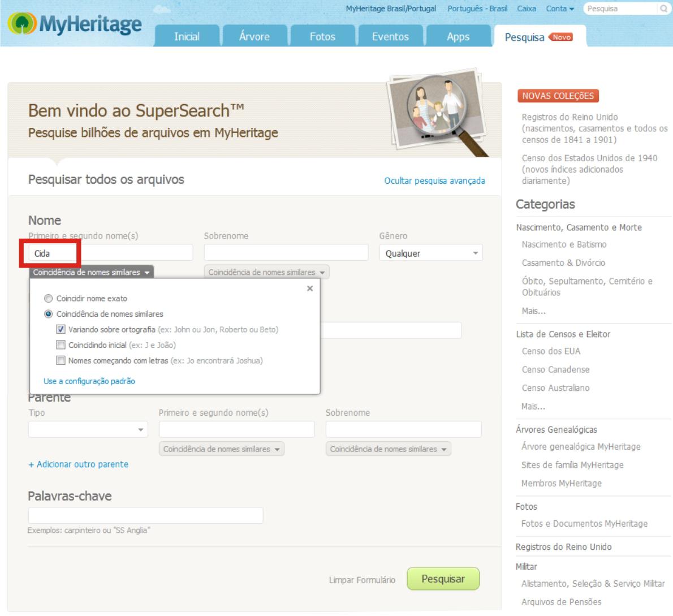This screenshot has width=673, height=616.
Task: Open 'Censo Canadense' category
Action: pyautogui.click(x=555, y=369)
